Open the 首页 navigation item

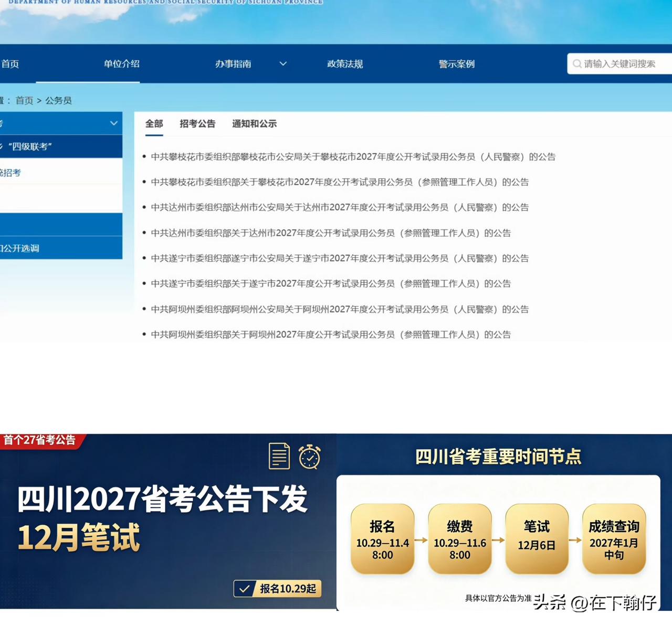click(x=10, y=64)
